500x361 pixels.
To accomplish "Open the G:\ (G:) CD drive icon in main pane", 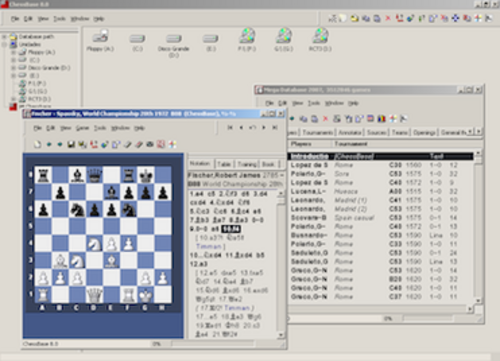I will coord(284,40).
